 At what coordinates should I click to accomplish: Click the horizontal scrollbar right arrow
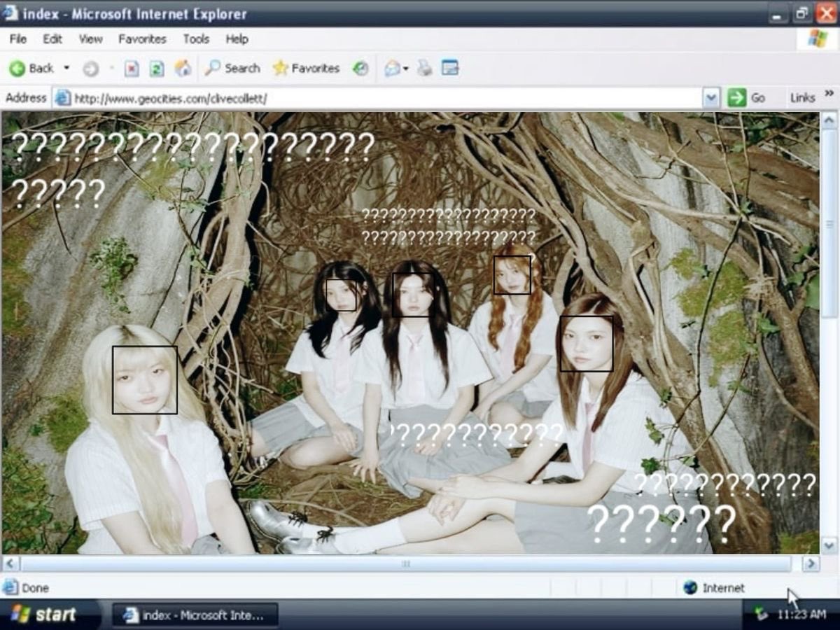point(811,563)
